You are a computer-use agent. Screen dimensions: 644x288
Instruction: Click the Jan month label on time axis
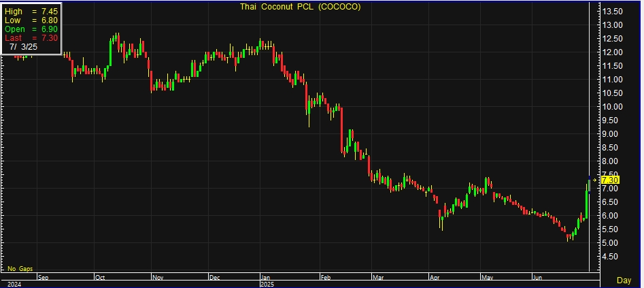[x=265, y=277]
